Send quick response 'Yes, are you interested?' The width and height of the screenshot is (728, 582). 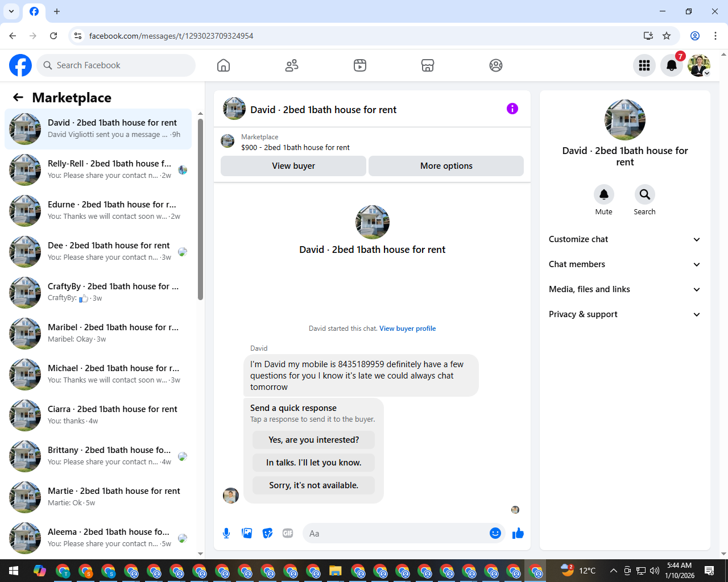click(313, 440)
